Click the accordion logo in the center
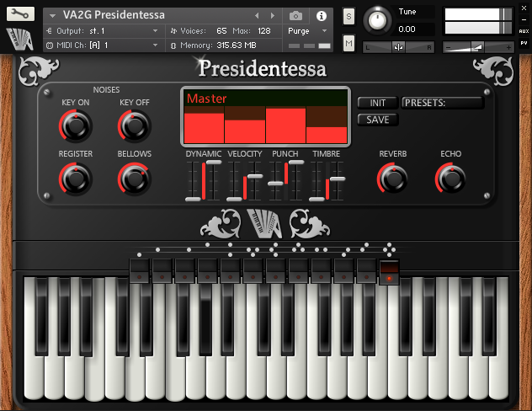This screenshot has width=532, height=411. click(x=265, y=222)
